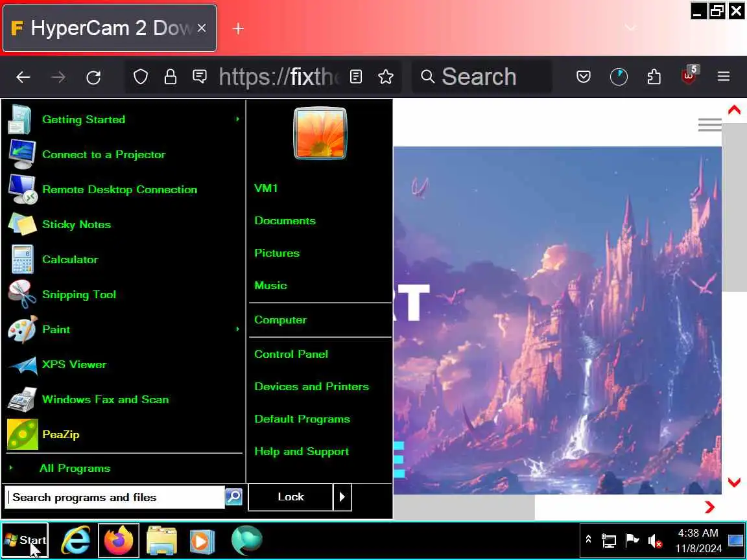
Task: Click the red scroll-up arrow on page scrollbar
Action: tap(734, 110)
